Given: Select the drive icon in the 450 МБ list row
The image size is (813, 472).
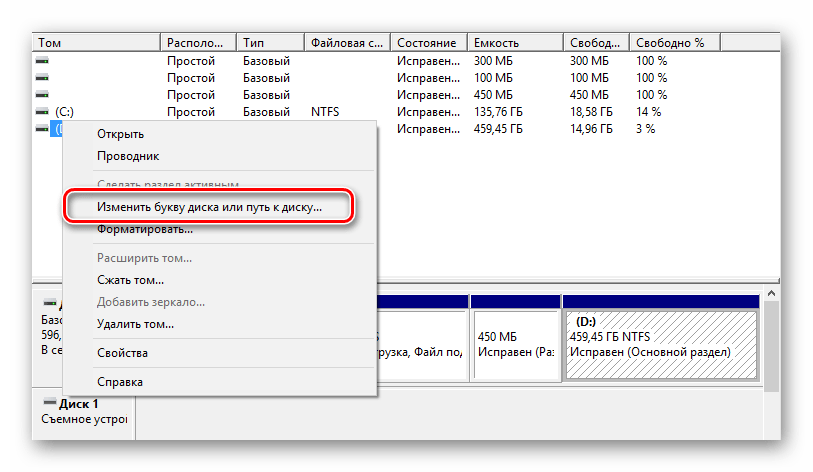Looking at the screenshot, I should coord(41,95).
